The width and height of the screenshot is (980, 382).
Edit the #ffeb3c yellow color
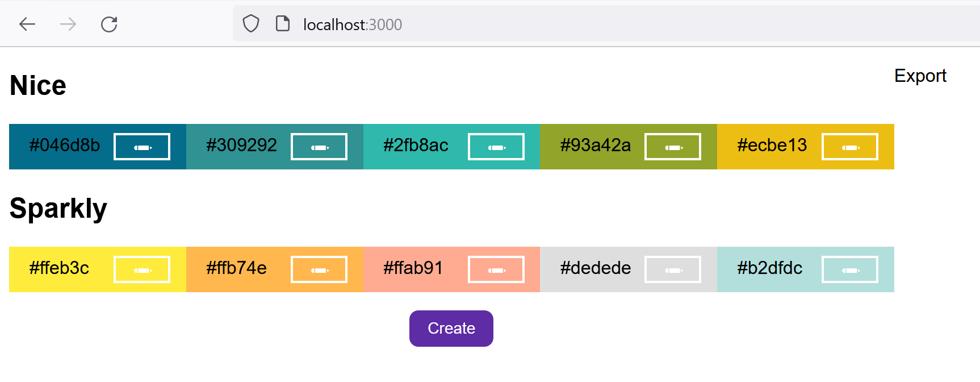point(142,270)
